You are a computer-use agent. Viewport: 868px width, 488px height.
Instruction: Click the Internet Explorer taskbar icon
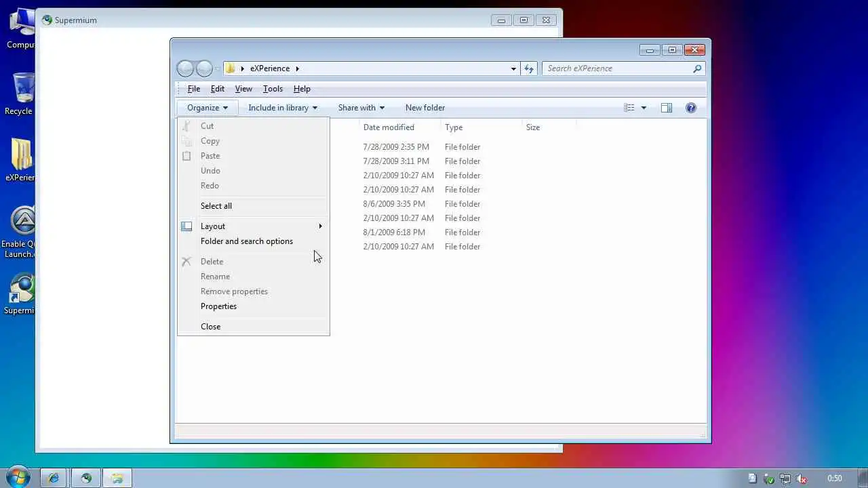coord(54,478)
